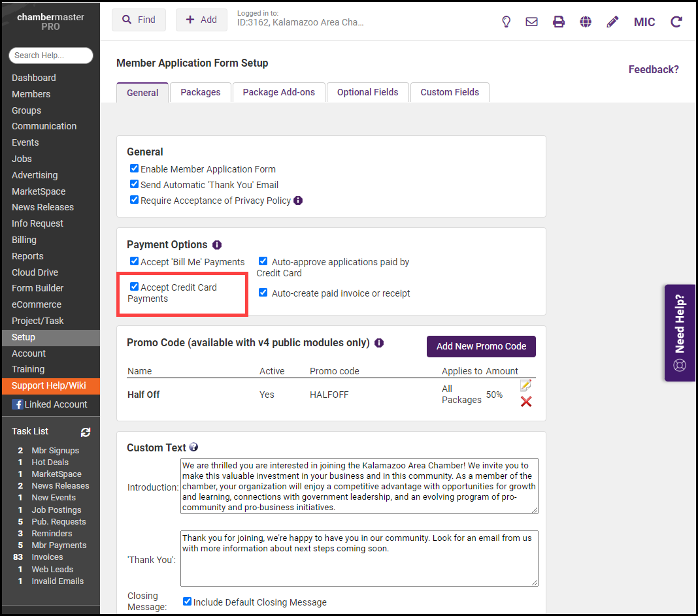The width and height of the screenshot is (698, 616).
Task: Edit the Half Off promo code
Action: [x=525, y=386]
